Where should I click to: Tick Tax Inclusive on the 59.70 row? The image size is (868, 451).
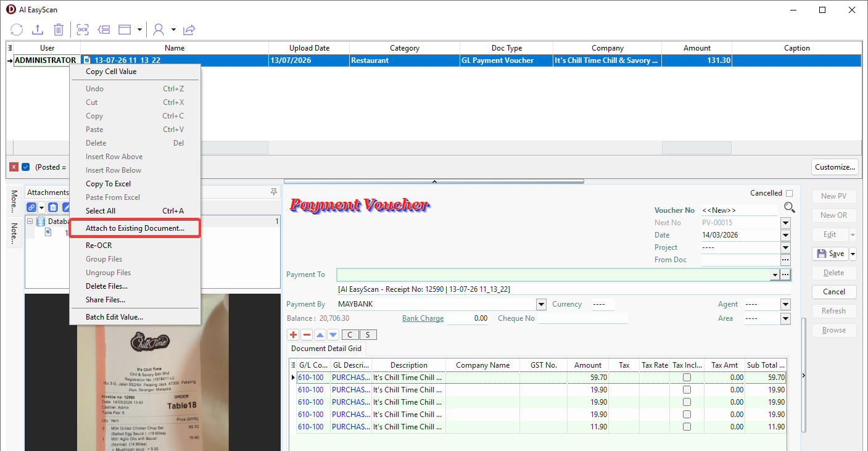pos(687,378)
